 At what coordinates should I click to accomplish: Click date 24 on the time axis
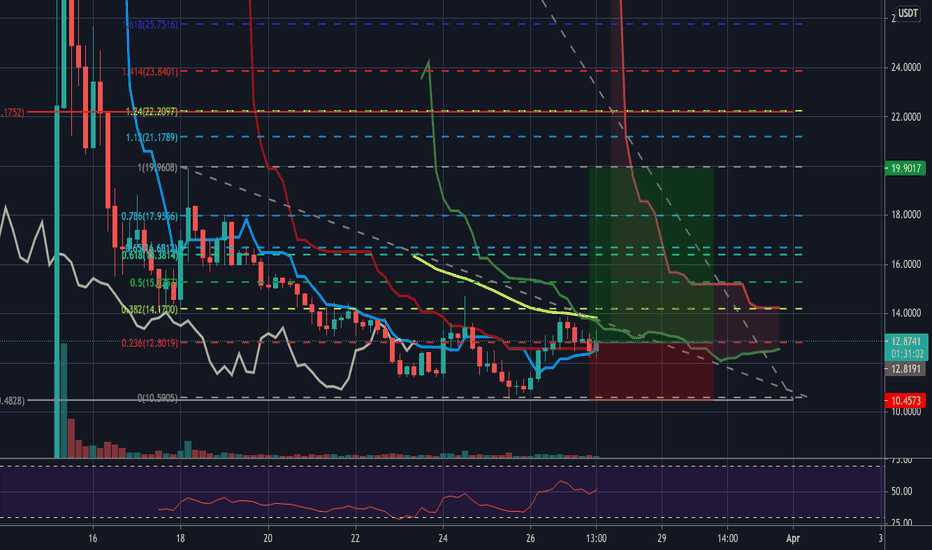(443, 538)
